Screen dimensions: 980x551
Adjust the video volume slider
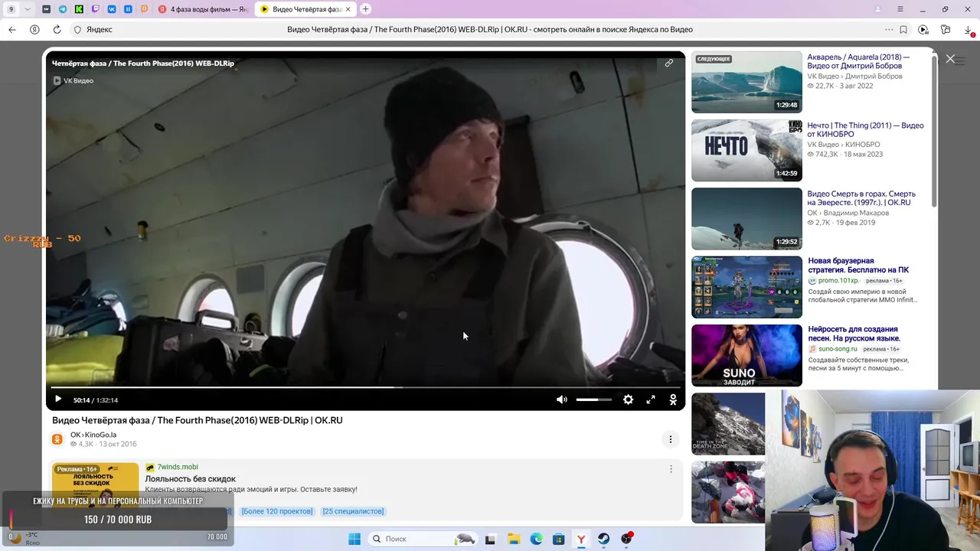point(594,399)
